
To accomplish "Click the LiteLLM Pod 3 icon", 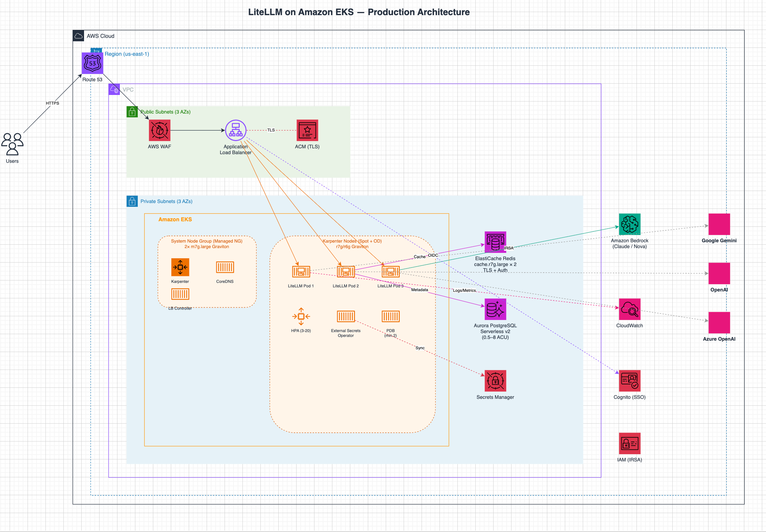I will coord(391,272).
